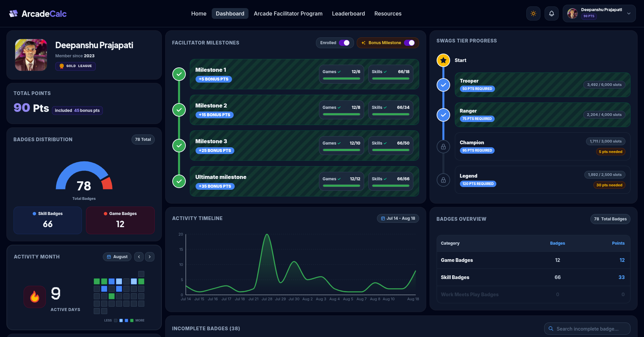This screenshot has height=337, width=644.
Task: Click the search magnifier icon
Action: pyautogui.click(x=551, y=329)
